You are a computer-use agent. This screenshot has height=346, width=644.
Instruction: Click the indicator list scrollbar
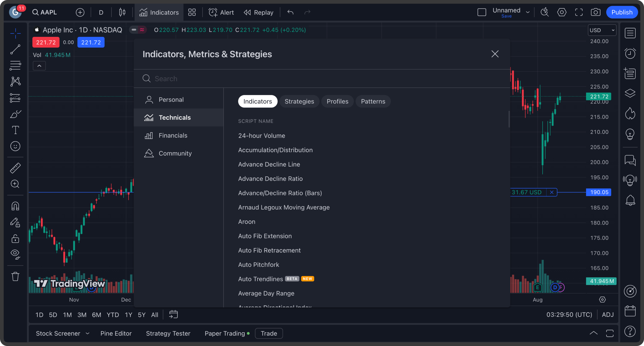point(509,119)
